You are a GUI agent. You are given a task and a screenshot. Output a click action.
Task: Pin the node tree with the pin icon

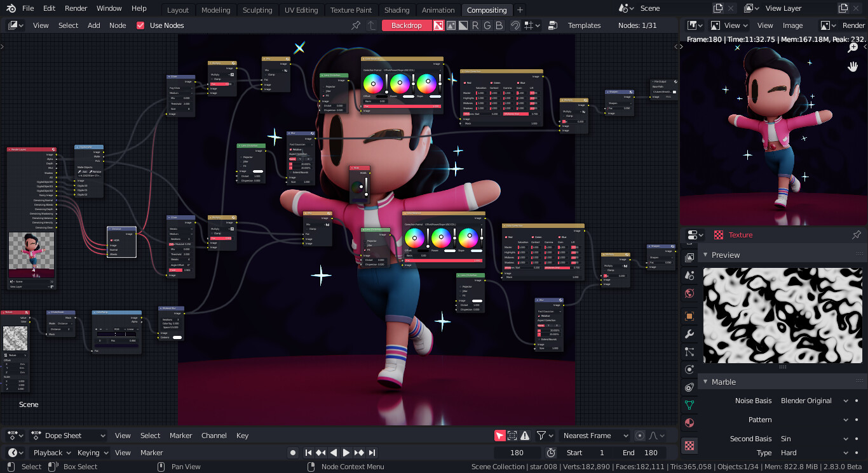pos(356,25)
